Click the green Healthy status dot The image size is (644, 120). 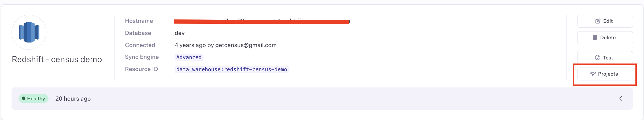24,98
